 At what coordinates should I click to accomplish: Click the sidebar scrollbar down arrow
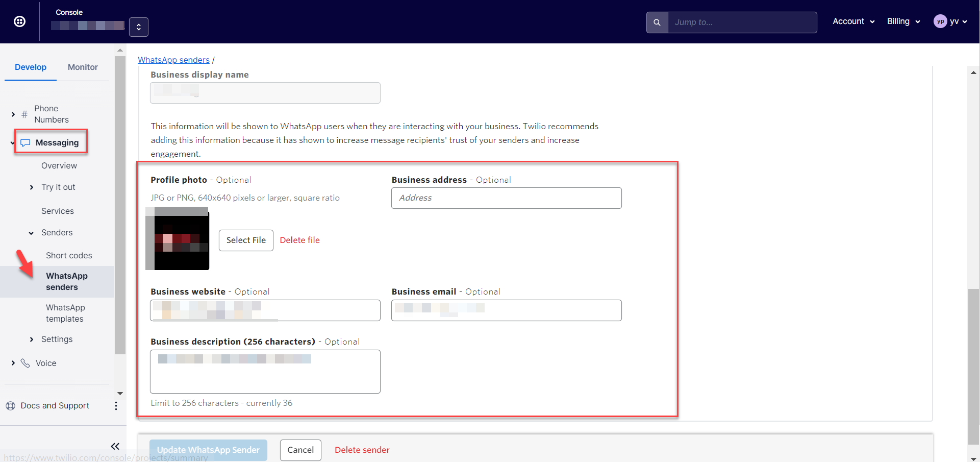pyautogui.click(x=120, y=394)
